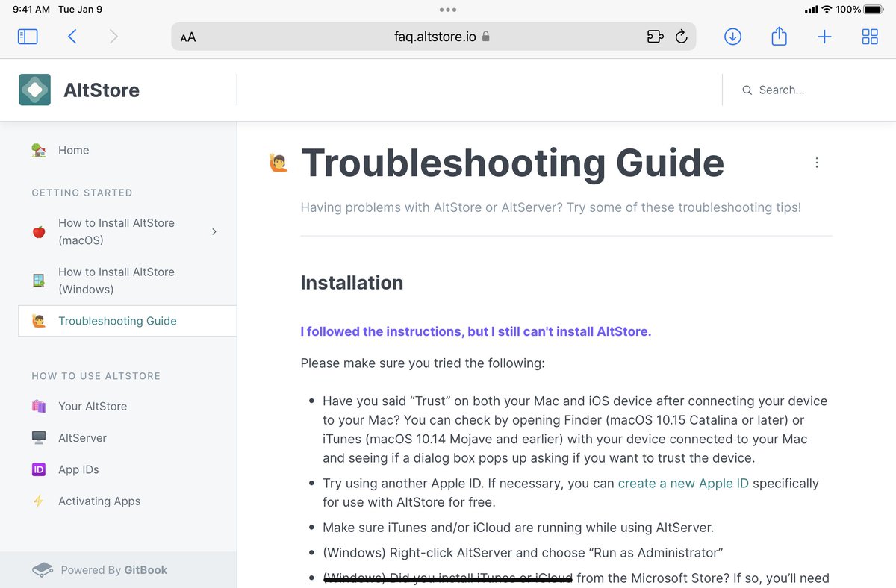The height and width of the screenshot is (588, 896).
Task: Click the extension icon in address bar
Action: click(655, 36)
